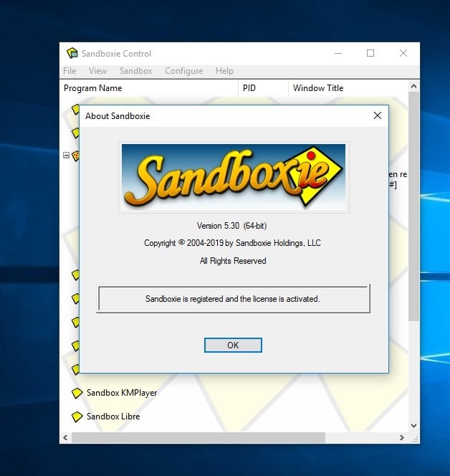The image size is (450, 476).
Task: Open the File menu
Action: coord(70,71)
